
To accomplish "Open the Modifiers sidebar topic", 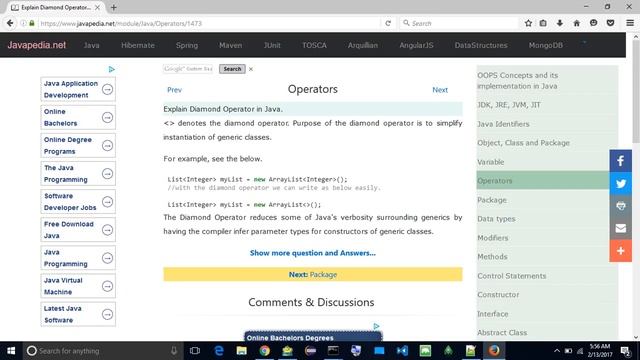I will point(493,238).
